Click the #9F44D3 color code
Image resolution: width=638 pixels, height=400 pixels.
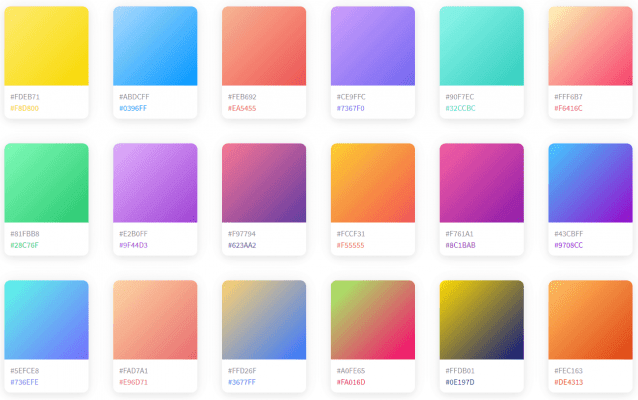[x=133, y=245]
